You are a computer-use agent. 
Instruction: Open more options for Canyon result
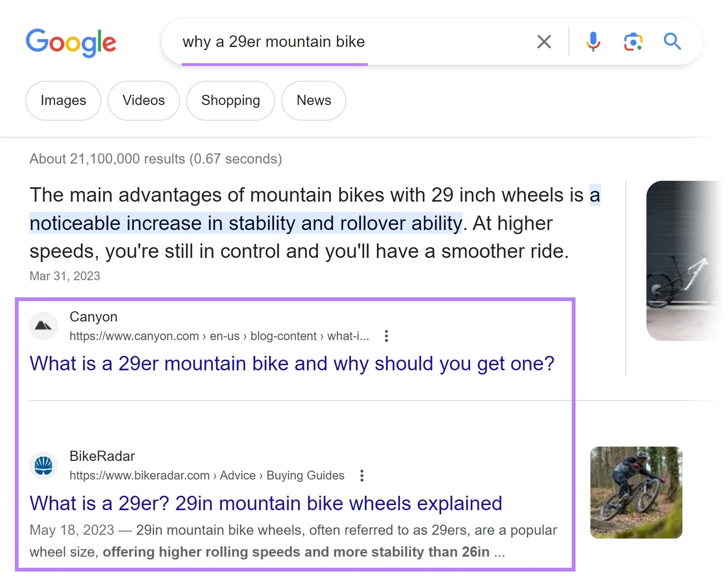(386, 336)
